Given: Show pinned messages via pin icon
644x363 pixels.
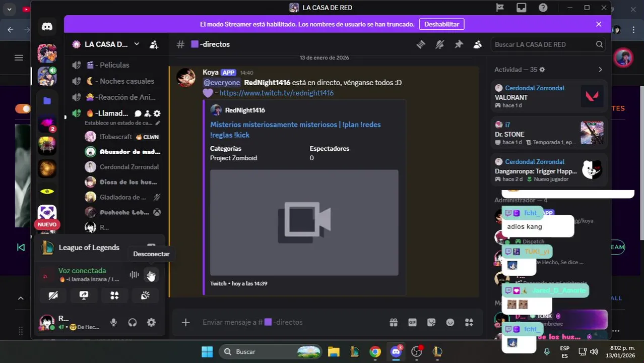Looking at the screenshot, I should tap(459, 44).
